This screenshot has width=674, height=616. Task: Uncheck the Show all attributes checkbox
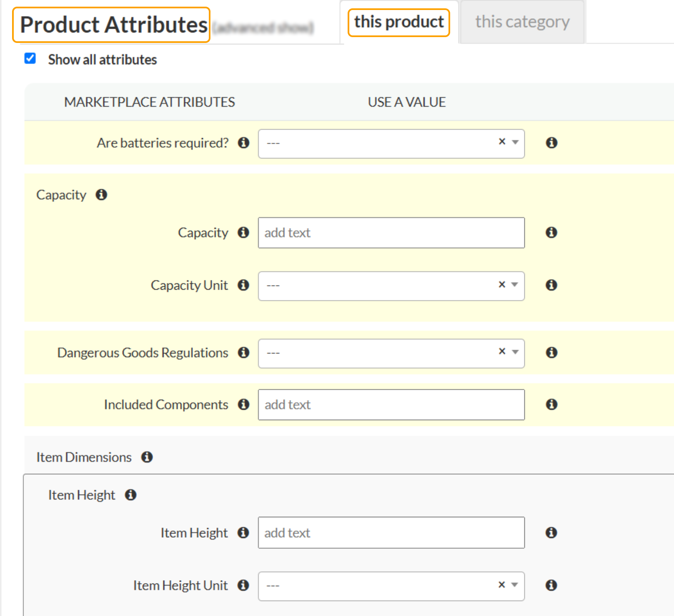(x=30, y=58)
